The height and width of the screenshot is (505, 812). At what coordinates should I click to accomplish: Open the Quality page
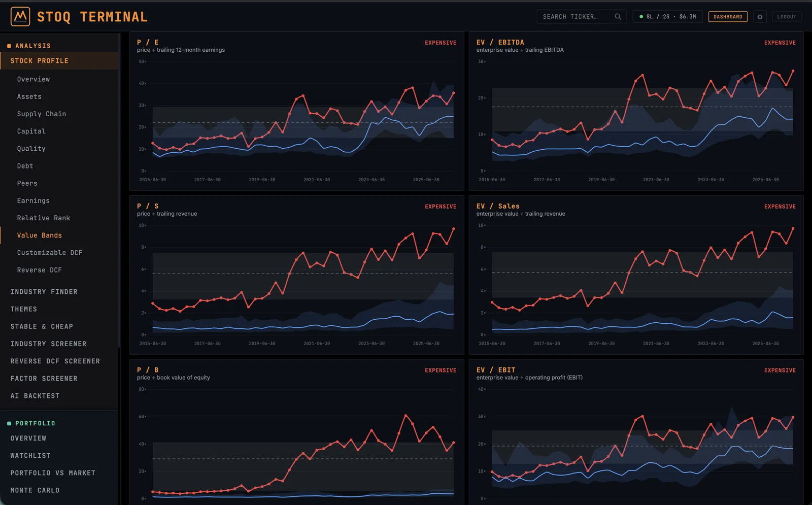tap(31, 149)
